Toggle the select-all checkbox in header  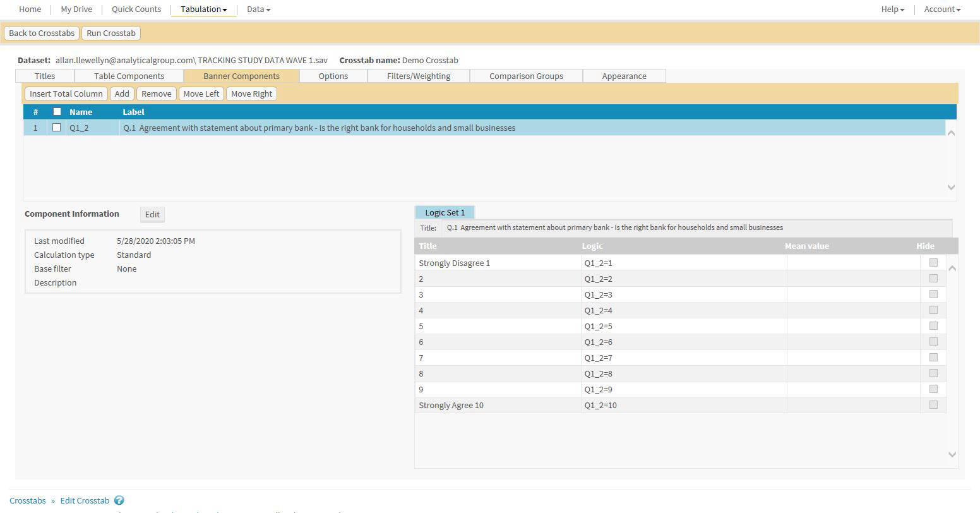pyautogui.click(x=57, y=112)
